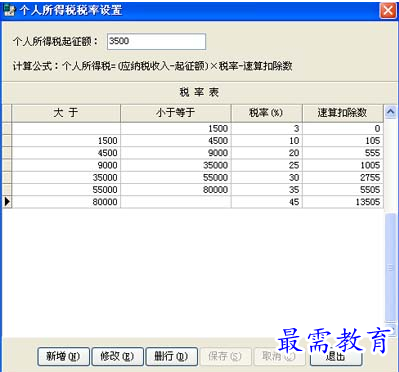Select the row selector with black arrow
Screen dimensions: 399x372
point(7,202)
